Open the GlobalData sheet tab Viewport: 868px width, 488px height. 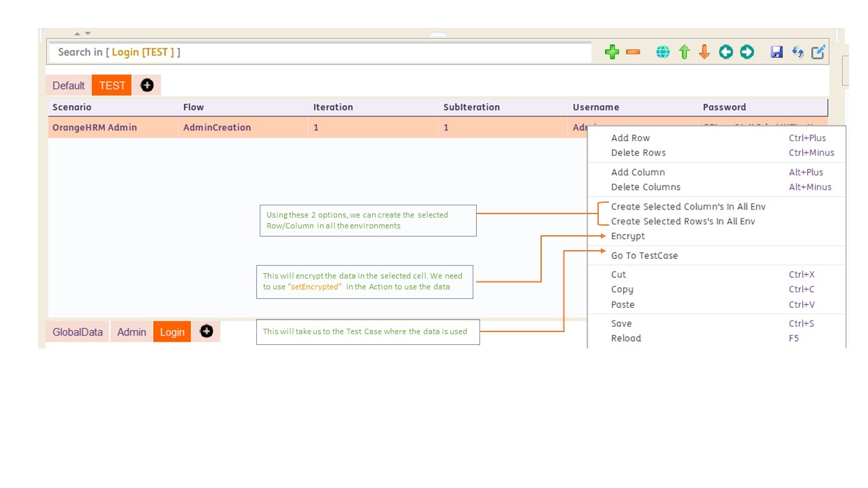[77, 332]
